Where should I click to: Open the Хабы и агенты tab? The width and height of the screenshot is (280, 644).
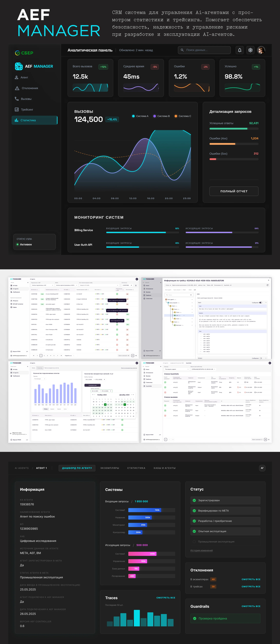[x=164, y=468]
